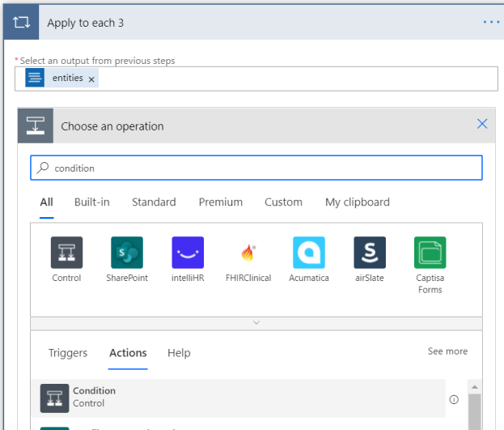504x430 pixels.
Task: Switch to the Built-in tab
Action: pyautogui.click(x=92, y=202)
